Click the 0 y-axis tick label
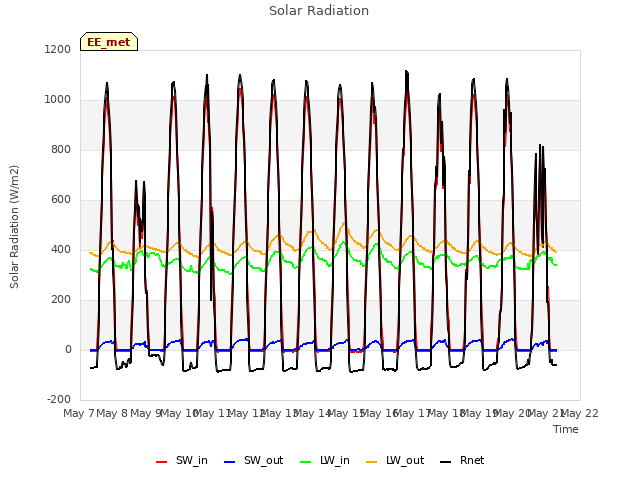 point(68,349)
